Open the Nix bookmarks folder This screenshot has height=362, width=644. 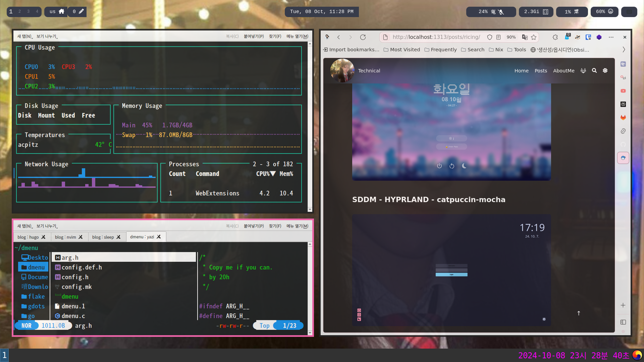(496, 50)
